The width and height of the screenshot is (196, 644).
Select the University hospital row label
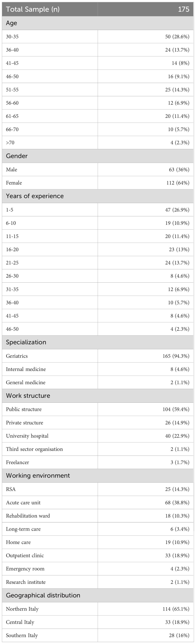point(27,436)
